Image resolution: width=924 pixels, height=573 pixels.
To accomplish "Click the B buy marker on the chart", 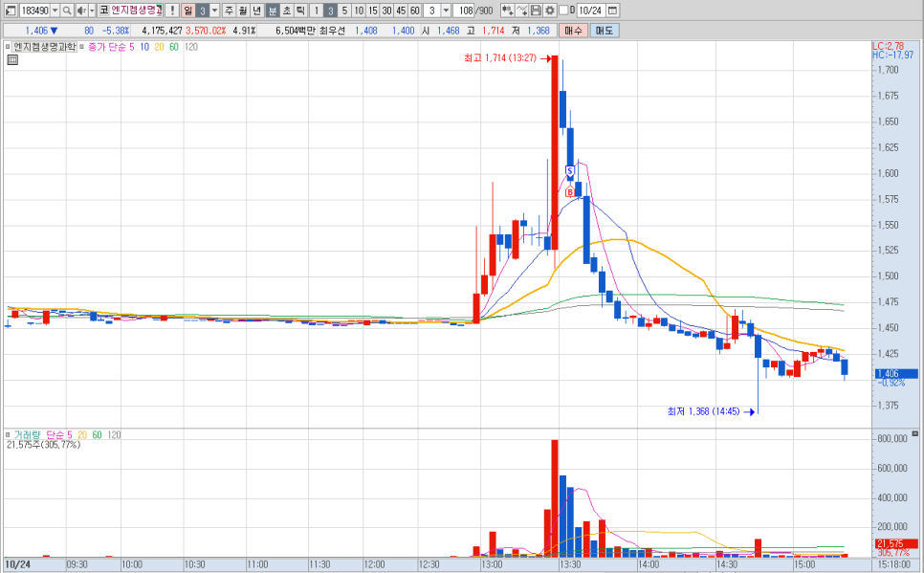I will point(570,192).
